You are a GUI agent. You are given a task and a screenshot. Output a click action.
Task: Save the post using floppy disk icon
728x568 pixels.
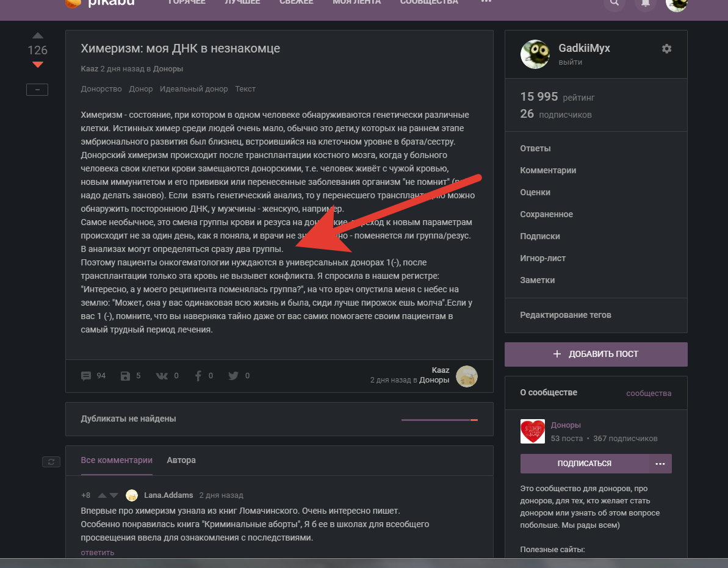126,376
